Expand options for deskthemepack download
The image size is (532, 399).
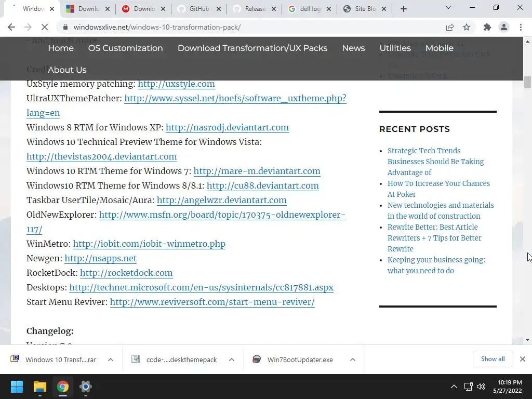(x=232, y=360)
